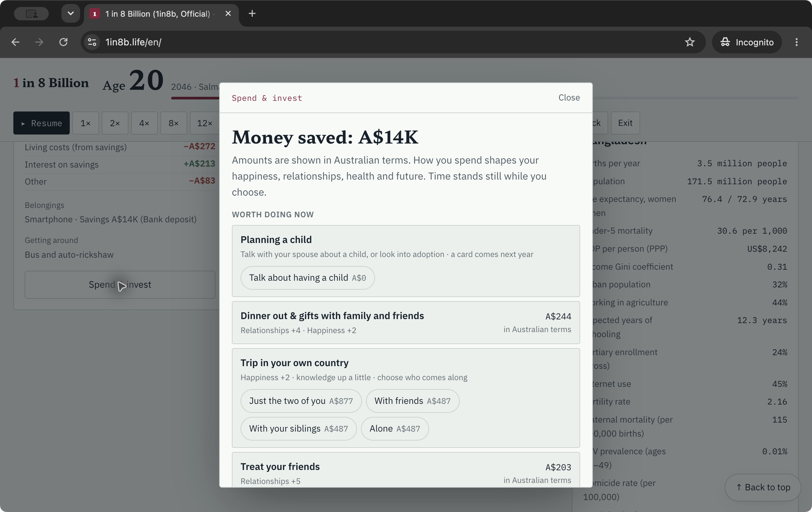Pick trip option Just the two of you
Viewport: 812px width, 512px height.
[x=301, y=401]
